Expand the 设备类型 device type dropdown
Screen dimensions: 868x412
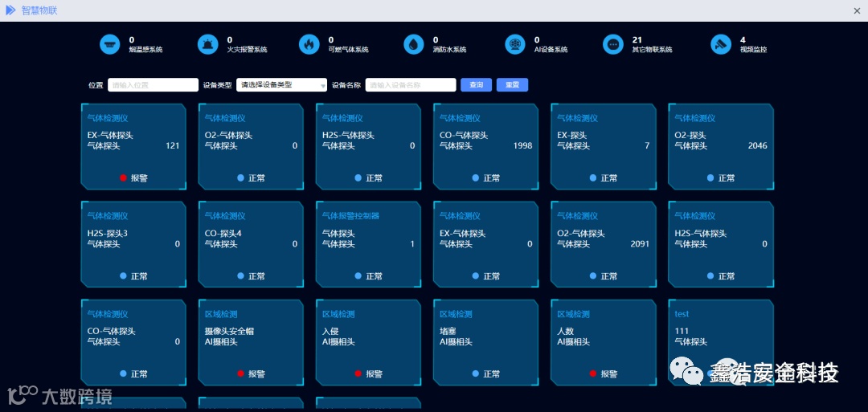[x=282, y=85]
